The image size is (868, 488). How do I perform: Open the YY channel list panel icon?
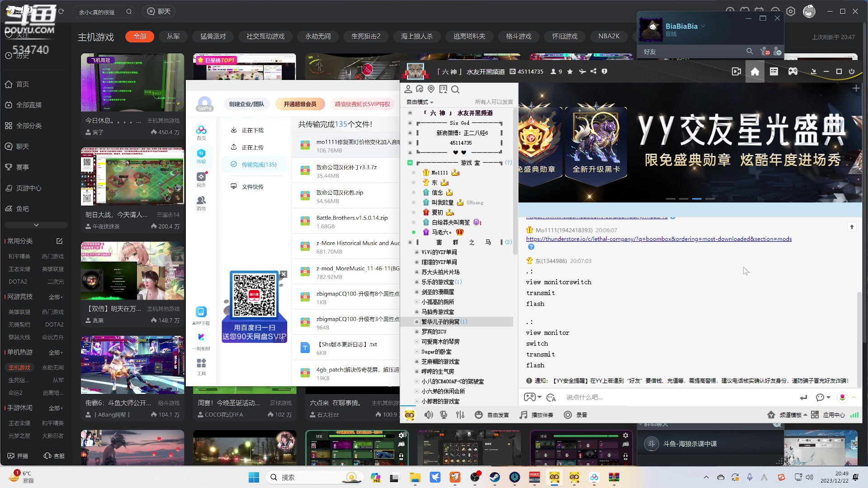[774, 71]
